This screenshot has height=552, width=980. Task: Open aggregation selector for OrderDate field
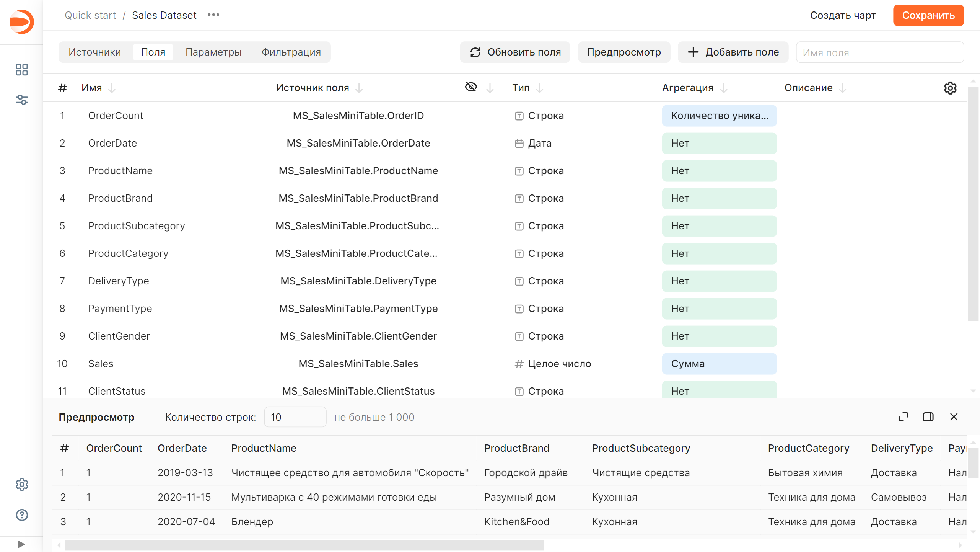tap(719, 143)
